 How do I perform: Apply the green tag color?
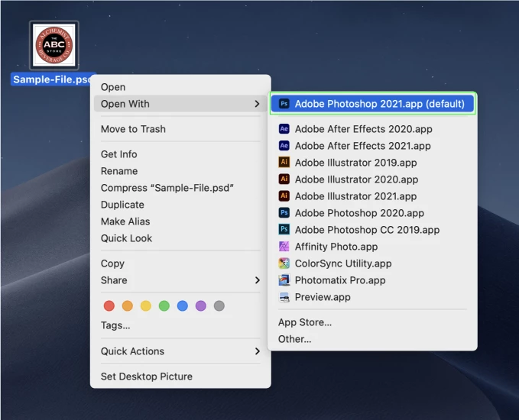click(x=164, y=306)
